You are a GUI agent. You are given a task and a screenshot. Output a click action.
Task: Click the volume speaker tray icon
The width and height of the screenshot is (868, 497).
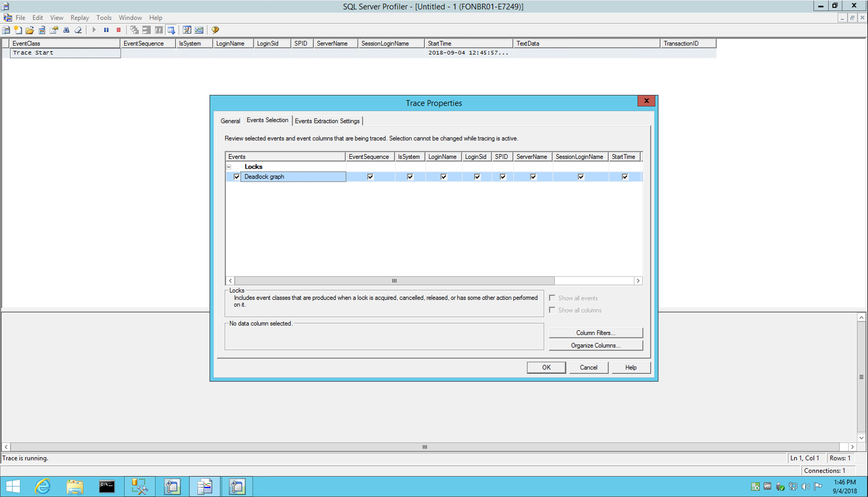coord(806,487)
